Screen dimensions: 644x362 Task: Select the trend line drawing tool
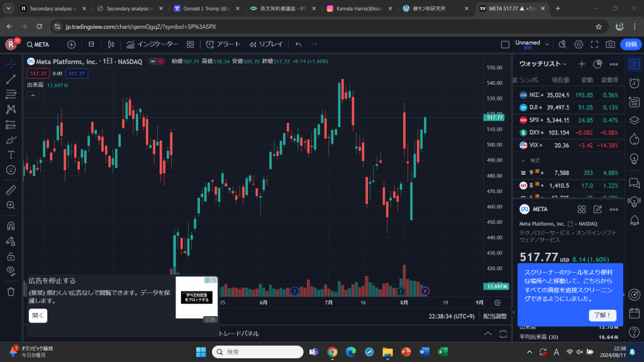tap(11, 80)
